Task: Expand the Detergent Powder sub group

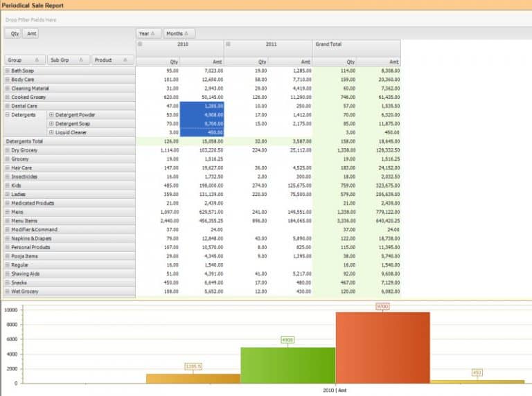Action: [51, 115]
